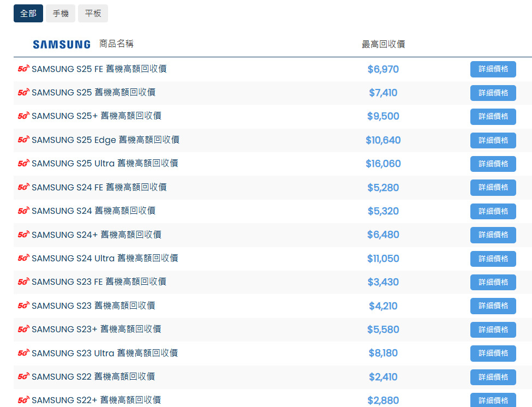Open SAMSUNG S25 舊機高額回收價 link
This screenshot has height=407, width=532.
point(93,93)
